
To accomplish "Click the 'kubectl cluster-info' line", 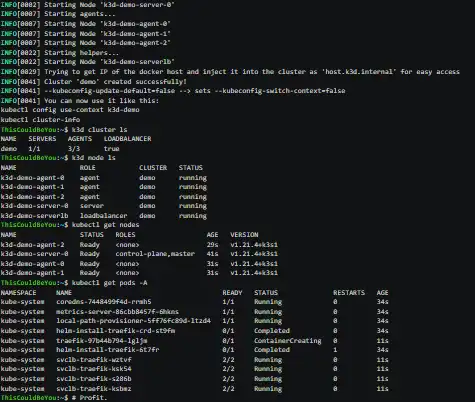I will pos(40,119).
